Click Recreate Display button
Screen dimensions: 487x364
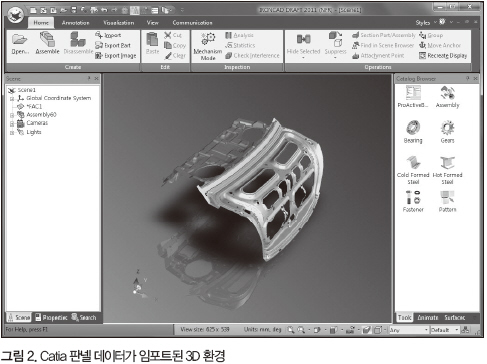click(443, 56)
